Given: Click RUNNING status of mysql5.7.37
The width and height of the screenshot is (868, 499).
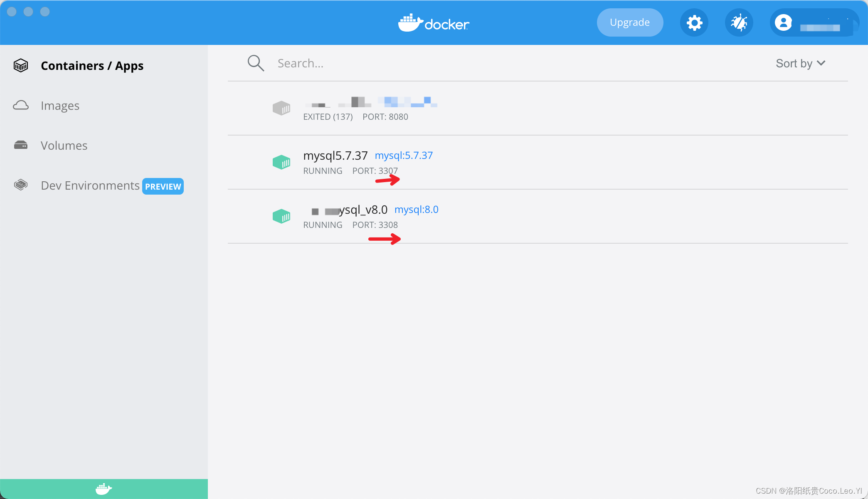Looking at the screenshot, I should click(323, 171).
